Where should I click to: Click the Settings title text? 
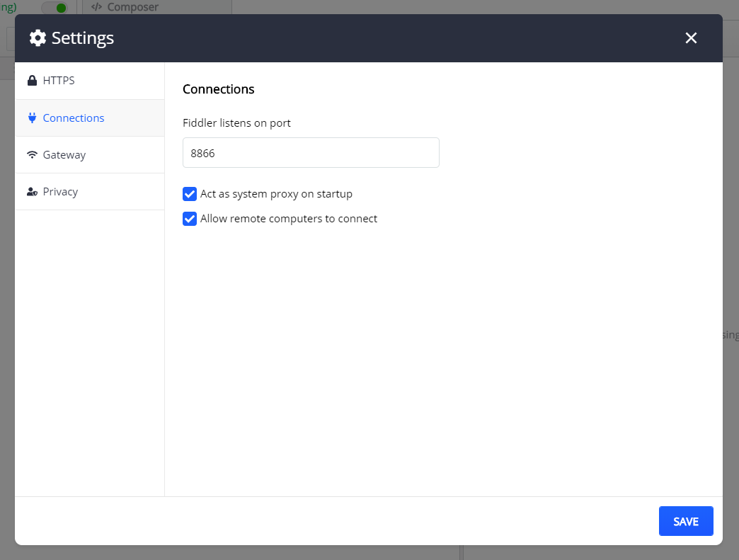point(83,38)
